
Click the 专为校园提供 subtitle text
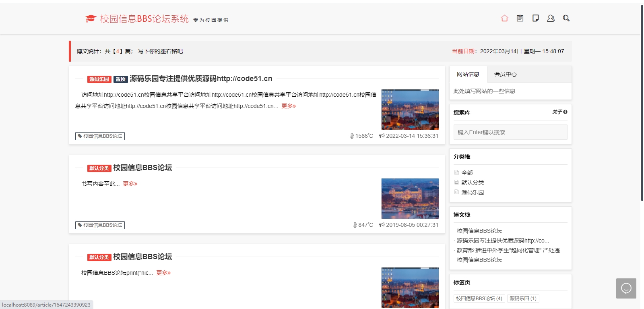[211, 20]
